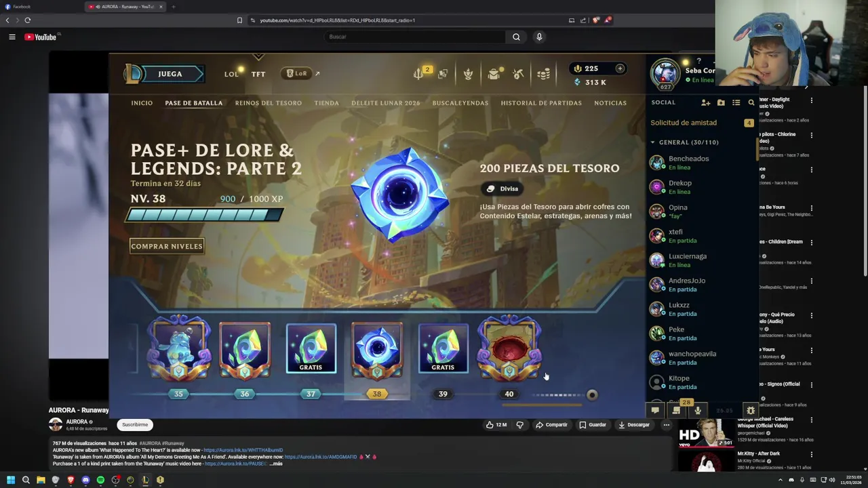Open the INICIO tab
This screenshot has width=868, height=488.
pos(142,103)
